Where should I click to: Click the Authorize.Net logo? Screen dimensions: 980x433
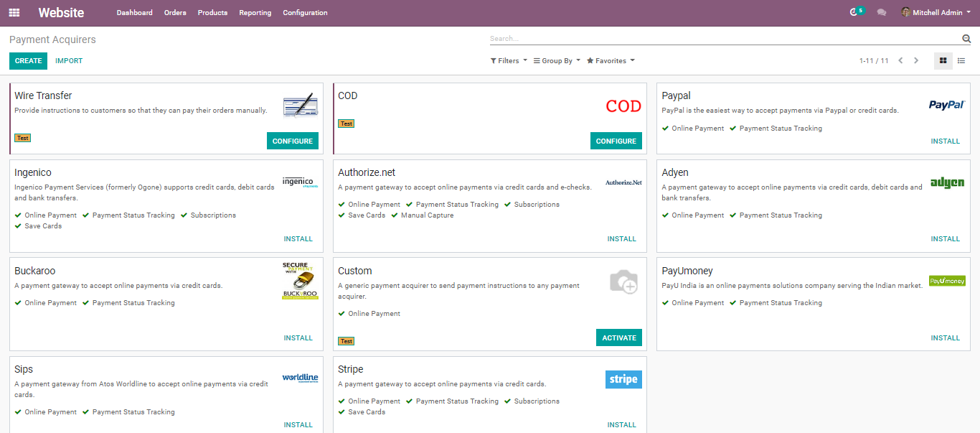tap(623, 182)
